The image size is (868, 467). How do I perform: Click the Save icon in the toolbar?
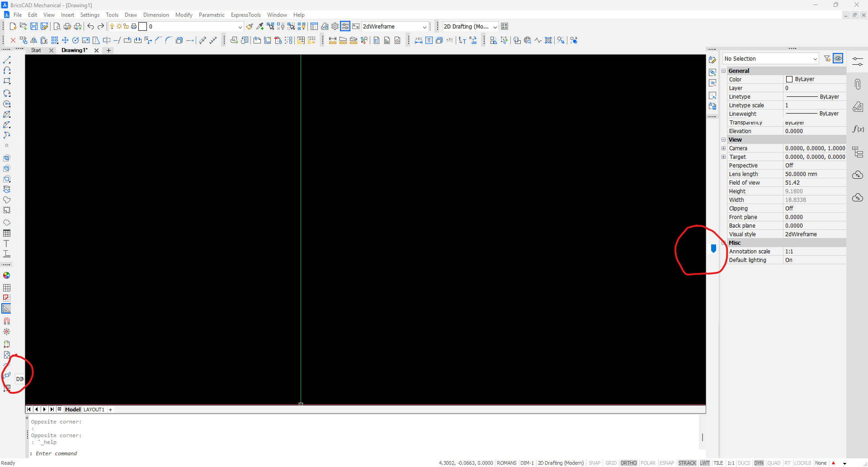[34, 27]
